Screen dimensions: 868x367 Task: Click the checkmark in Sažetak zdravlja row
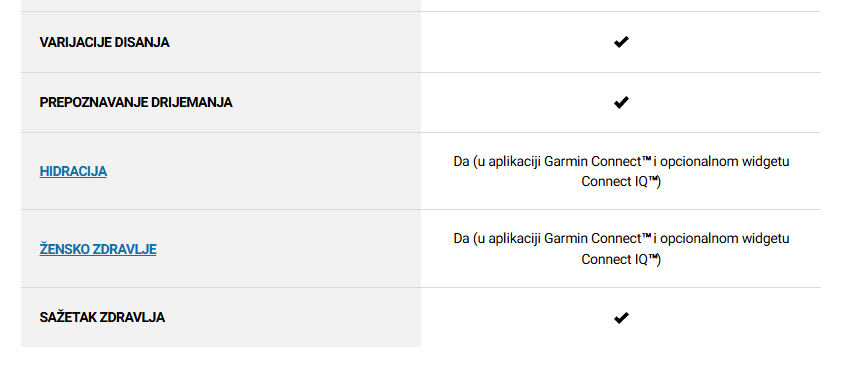621,318
